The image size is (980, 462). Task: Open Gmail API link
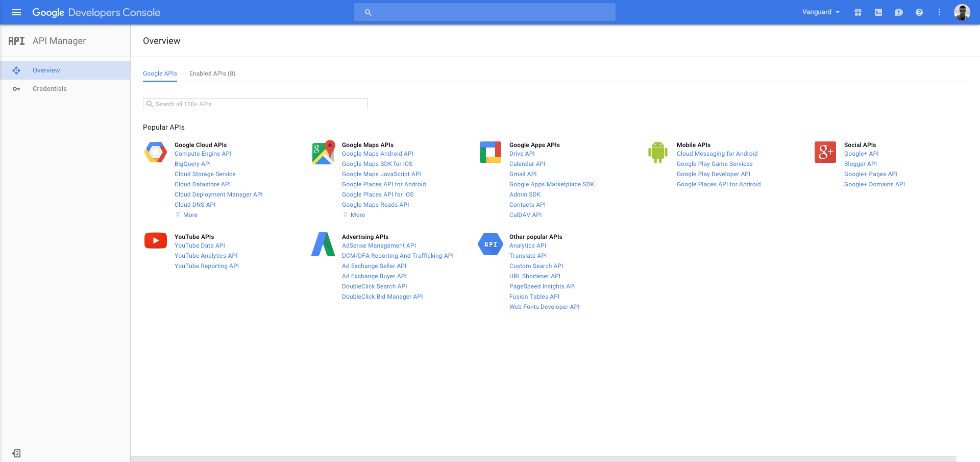[x=523, y=174]
